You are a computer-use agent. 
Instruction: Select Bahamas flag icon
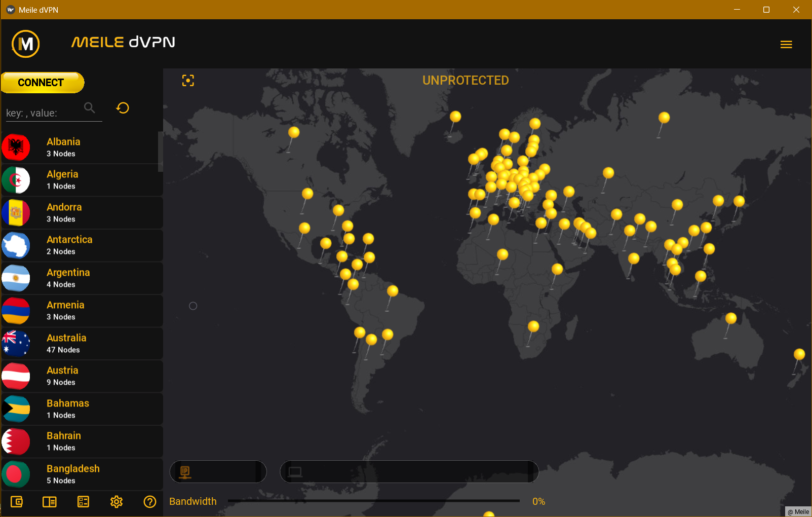click(x=16, y=409)
